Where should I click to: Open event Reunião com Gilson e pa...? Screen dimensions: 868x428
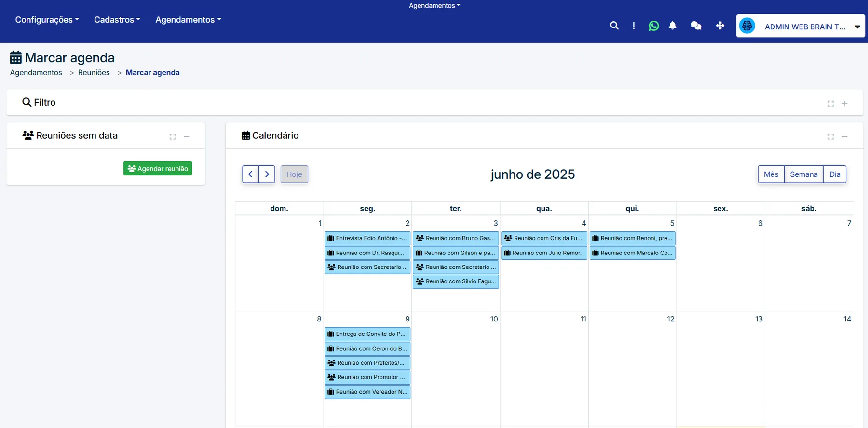click(456, 253)
